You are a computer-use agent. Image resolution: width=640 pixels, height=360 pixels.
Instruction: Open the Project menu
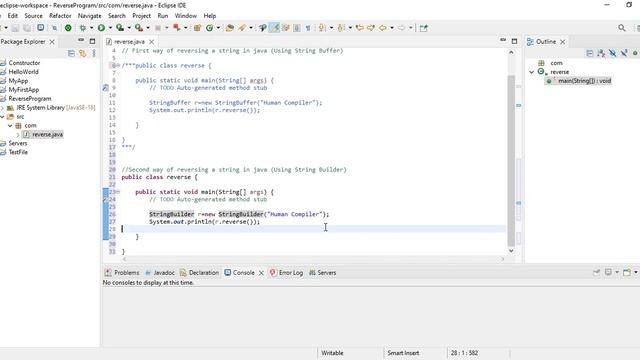tap(141, 16)
